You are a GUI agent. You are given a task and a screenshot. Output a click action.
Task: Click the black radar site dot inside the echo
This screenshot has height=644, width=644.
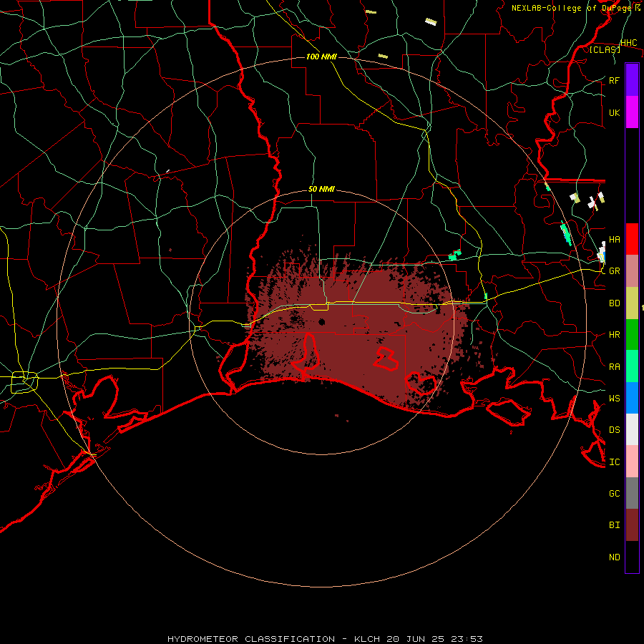point(321,321)
